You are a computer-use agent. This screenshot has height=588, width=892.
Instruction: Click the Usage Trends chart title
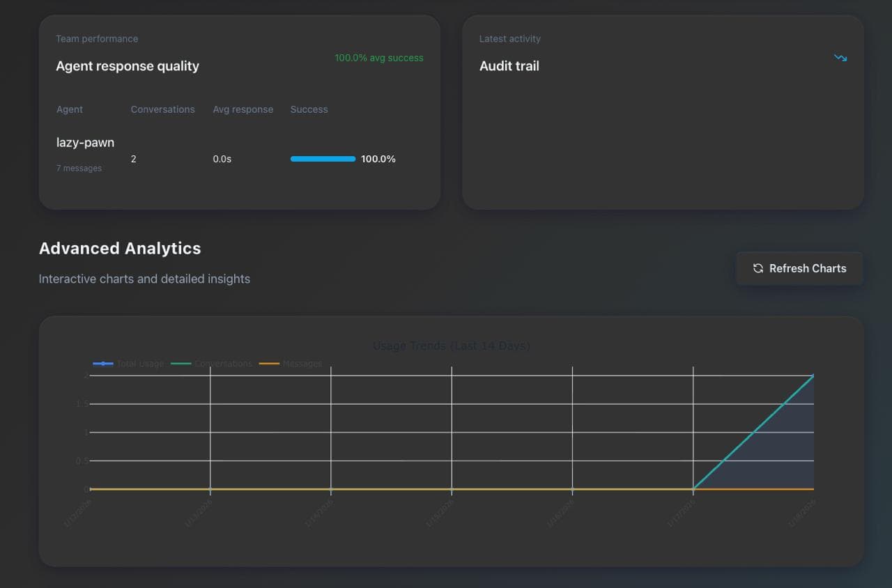coord(451,346)
